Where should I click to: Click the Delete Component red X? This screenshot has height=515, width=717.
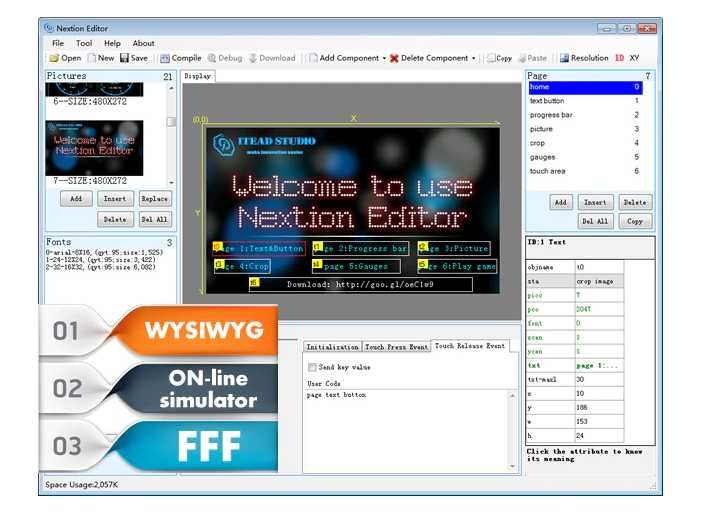tap(394, 58)
